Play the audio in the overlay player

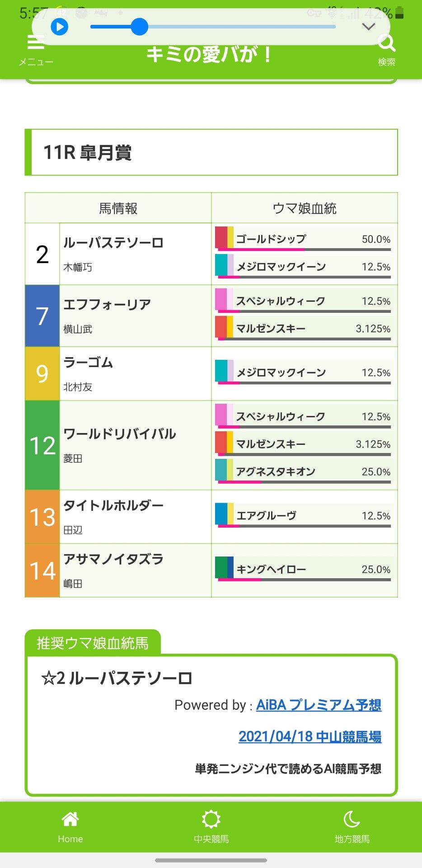[x=59, y=27]
